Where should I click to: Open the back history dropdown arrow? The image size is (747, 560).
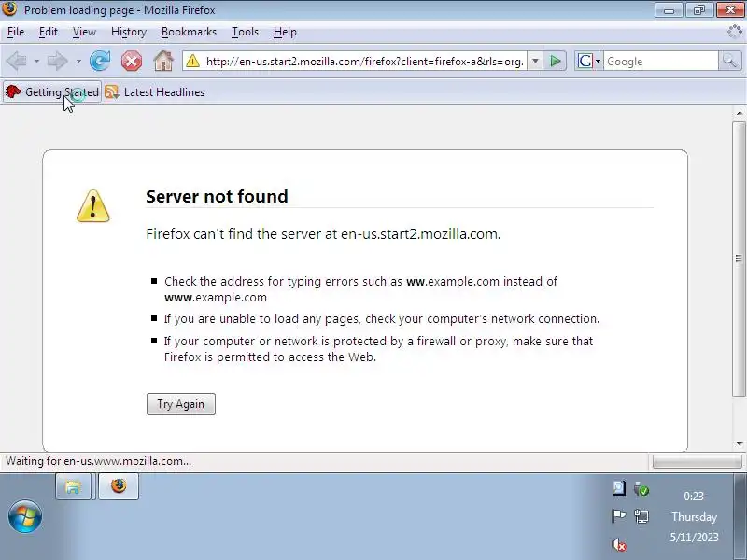tap(36, 62)
